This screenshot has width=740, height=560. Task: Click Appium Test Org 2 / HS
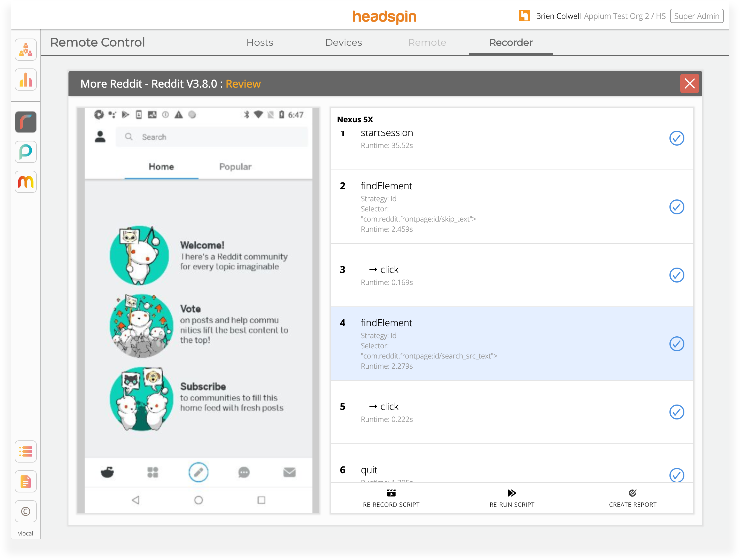[625, 16]
